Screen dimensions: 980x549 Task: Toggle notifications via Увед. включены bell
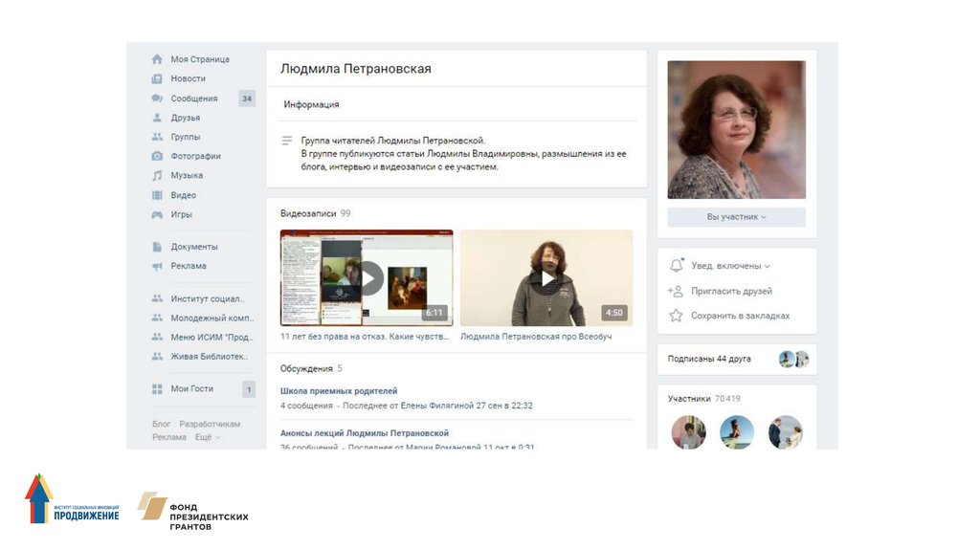(677, 266)
